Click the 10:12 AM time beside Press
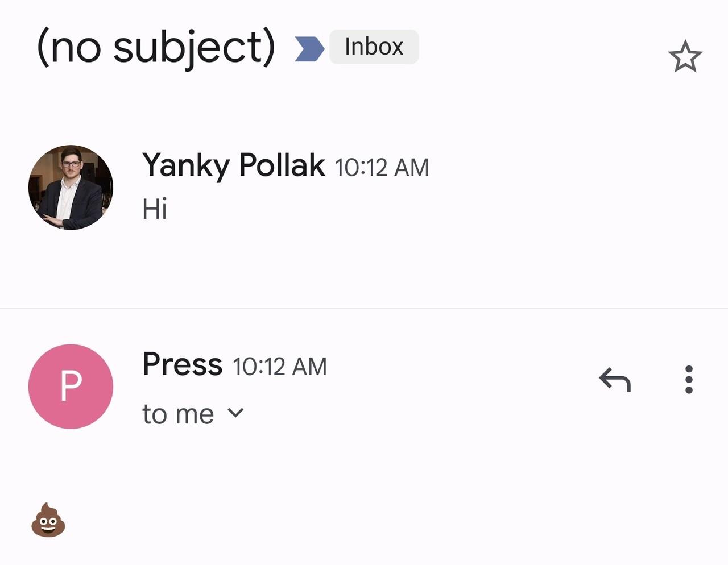Screen dimensions: 728x565 280,367
